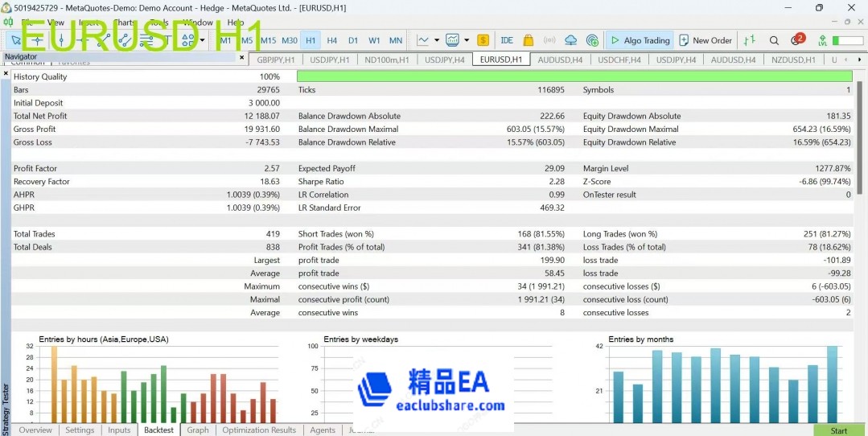The width and height of the screenshot is (868, 436).
Task: Open the indicators list dropdown arrow
Action: [467, 40]
